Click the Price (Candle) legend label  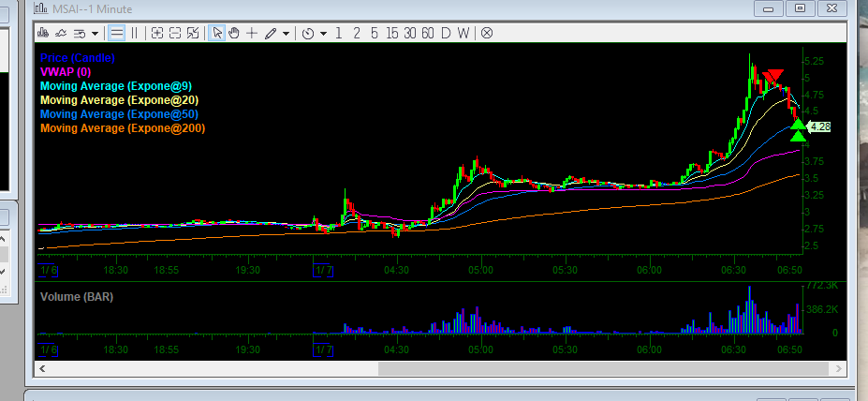tap(78, 57)
